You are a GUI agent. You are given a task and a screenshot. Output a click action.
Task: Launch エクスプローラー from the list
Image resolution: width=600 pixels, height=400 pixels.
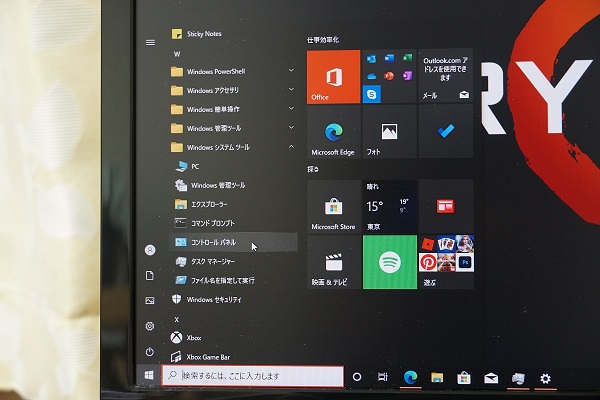point(233,204)
